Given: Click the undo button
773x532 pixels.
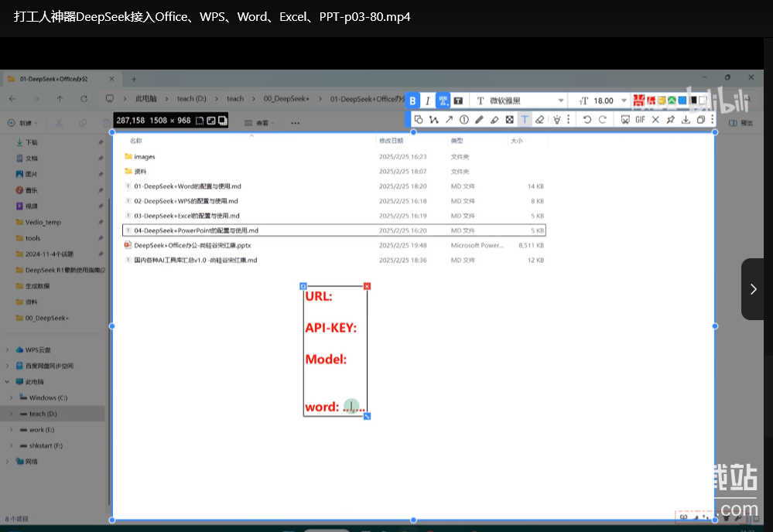Looking at the screenshot, I should (588, 119).
